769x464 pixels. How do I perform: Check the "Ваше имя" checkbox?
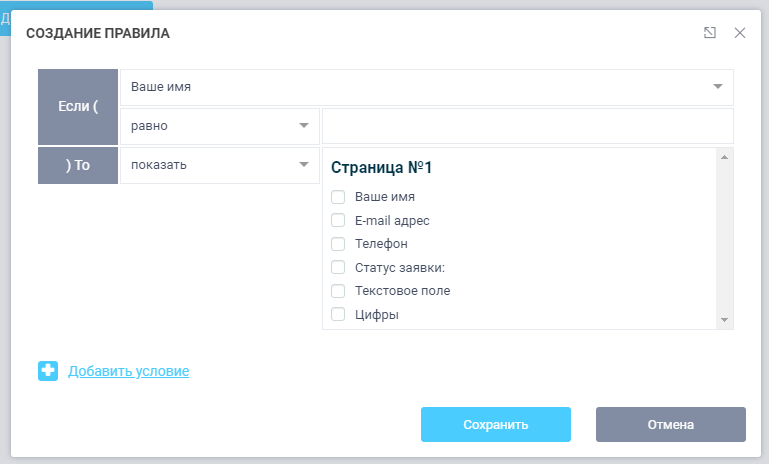[338, 197]
